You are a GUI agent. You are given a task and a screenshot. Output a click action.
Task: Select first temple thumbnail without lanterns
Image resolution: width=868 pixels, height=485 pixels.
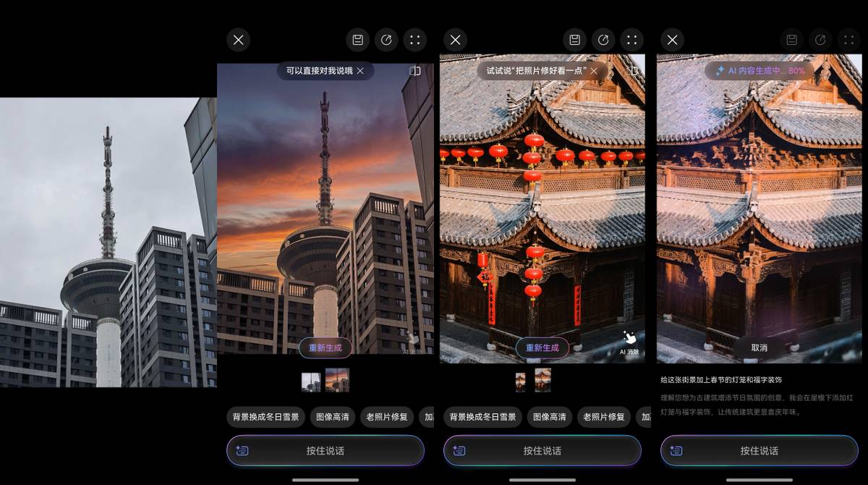521,381
